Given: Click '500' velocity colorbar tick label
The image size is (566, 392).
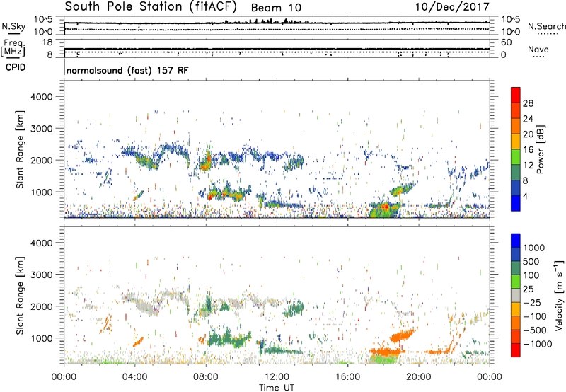Looking at the screenshot, I should tap(531, 261).
